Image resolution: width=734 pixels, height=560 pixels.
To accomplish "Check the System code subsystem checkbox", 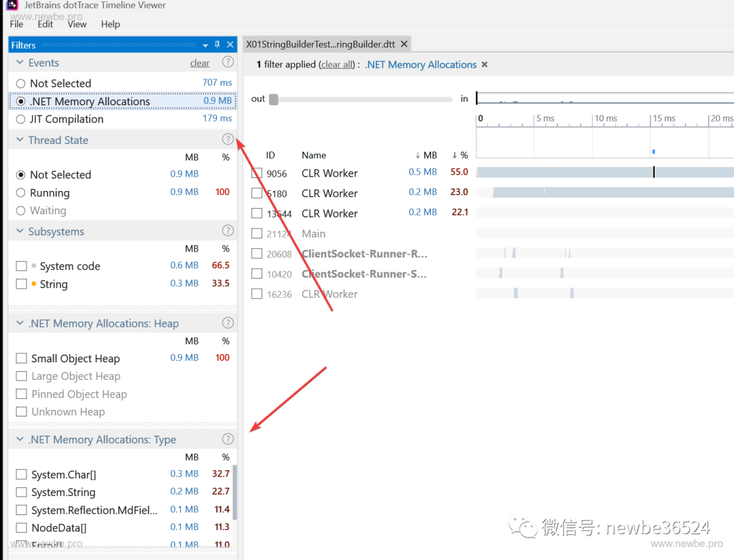I will pyautogui.click(x=21, y=266).
